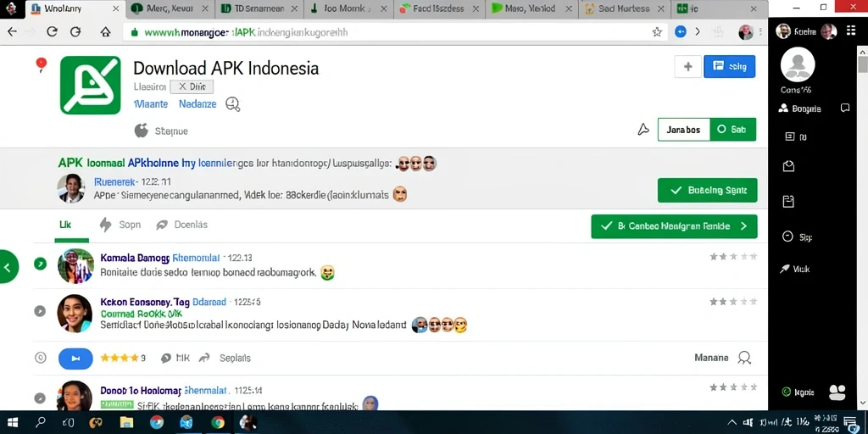The height and width of the screenshot is (434, 868).
Task: Click red location pin beside app logo
Action: (41, 64)
